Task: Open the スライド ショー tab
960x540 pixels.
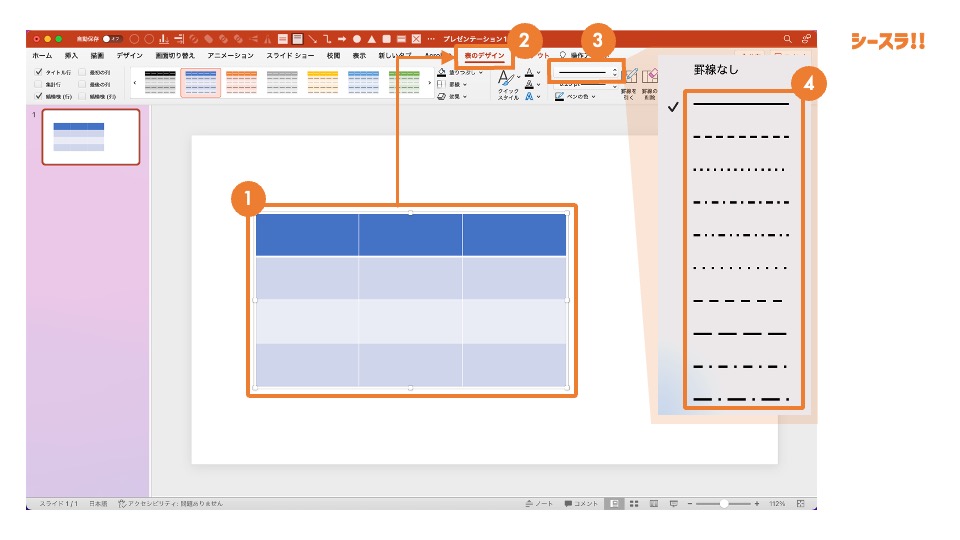Action: tap(290, 55)
